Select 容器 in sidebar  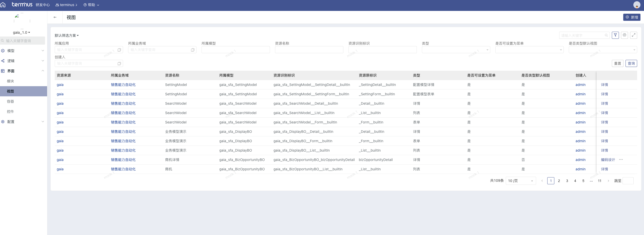pyautogui.click(x=24, y=101)
